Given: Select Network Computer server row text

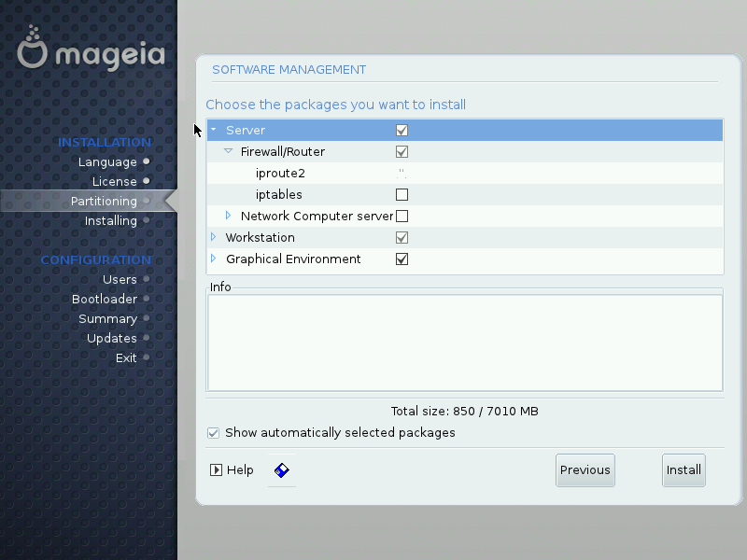Looking at the screenshot, I should click(x=317, y=217).
